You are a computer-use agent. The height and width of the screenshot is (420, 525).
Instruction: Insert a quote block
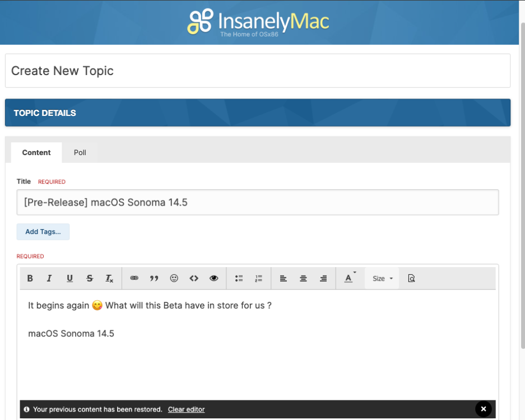click(x=154, y=278)
